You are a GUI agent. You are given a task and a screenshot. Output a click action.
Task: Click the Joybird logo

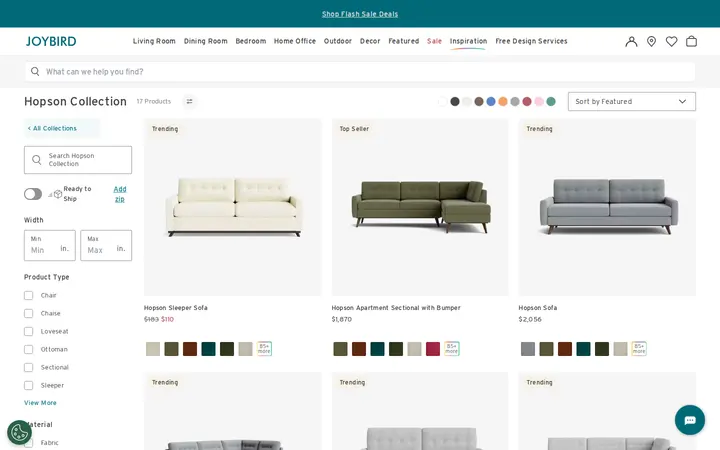point(51,41)
